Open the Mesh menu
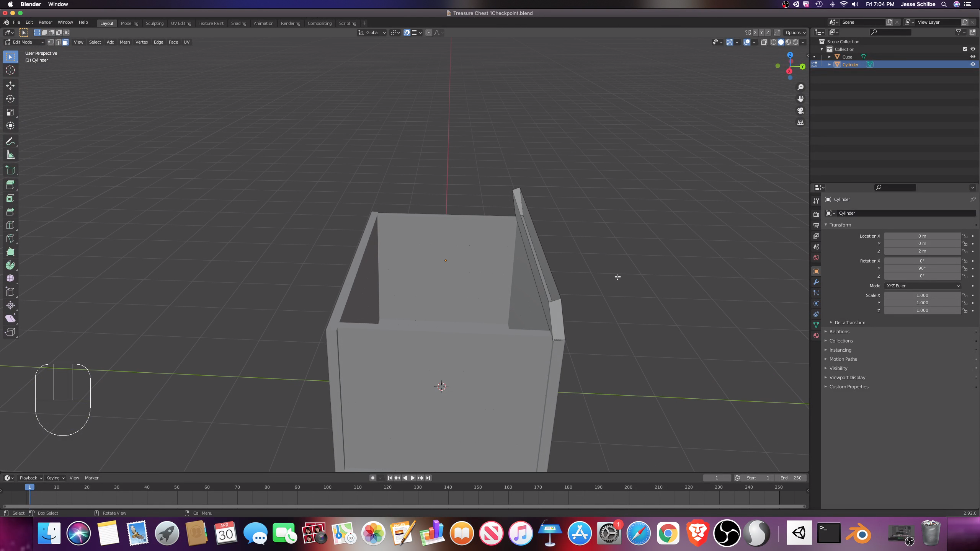The image size is (980, 551). pos(125,42)
